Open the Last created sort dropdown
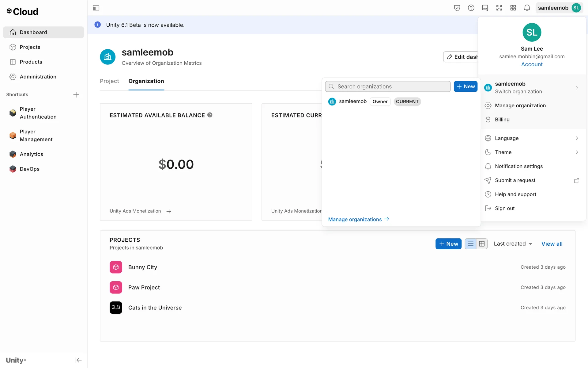Image resolution: width=588 pixels, height=368 pixels. (513, 244)
